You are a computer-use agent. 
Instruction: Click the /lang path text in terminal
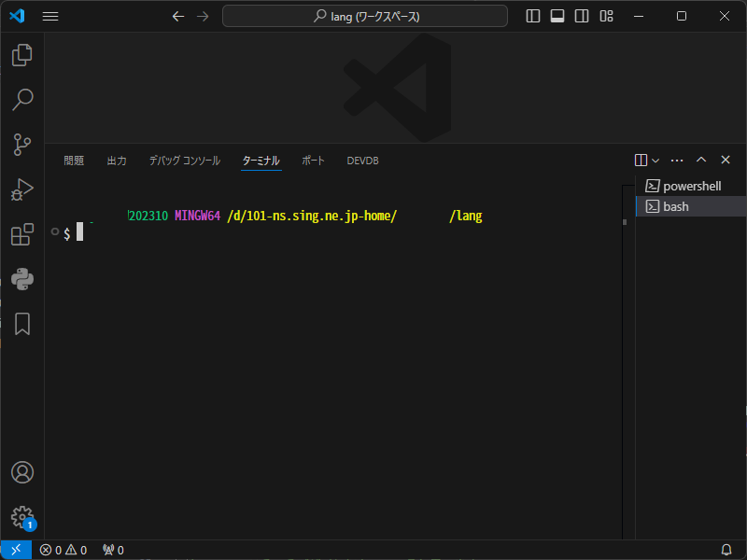pos(465,216)
